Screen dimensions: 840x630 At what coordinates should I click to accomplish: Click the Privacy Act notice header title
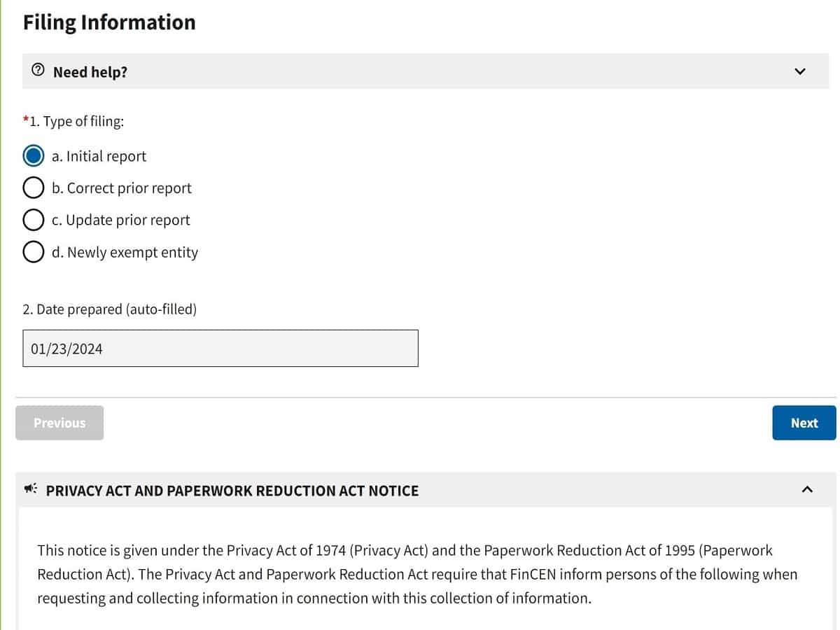[233, 491]
